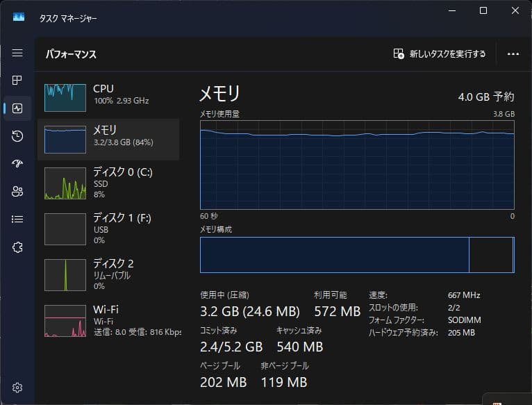
Task: Maximize the Task Manager window
Action: click(483, 10)
